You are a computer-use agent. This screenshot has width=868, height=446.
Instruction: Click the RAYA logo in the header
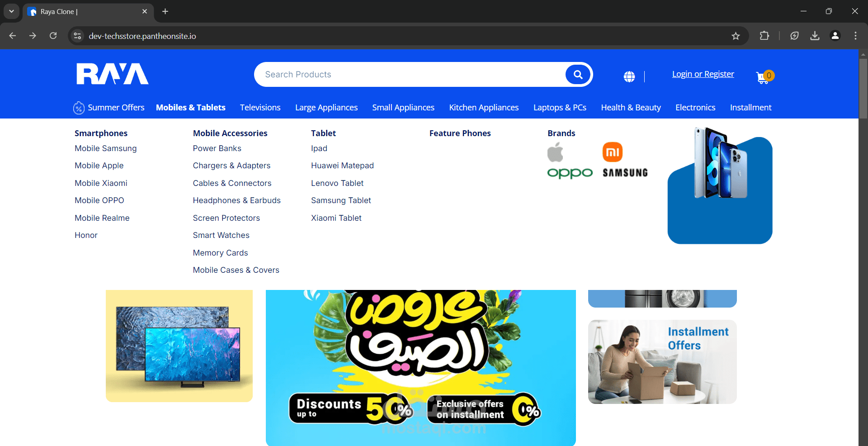click(x=113, y=74)
